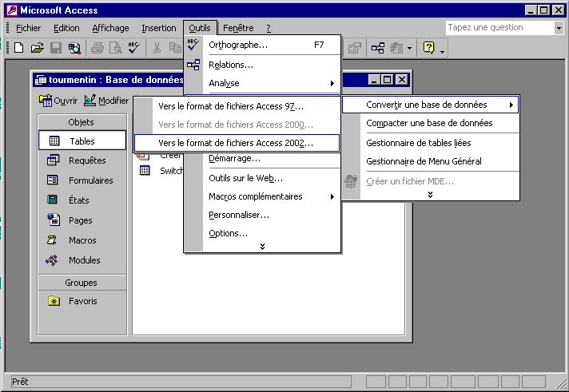Image resolution: width=569 pixels, height=392 pixels.
Task: Click the Save floppy disk icon
Action: click(55, 48)
